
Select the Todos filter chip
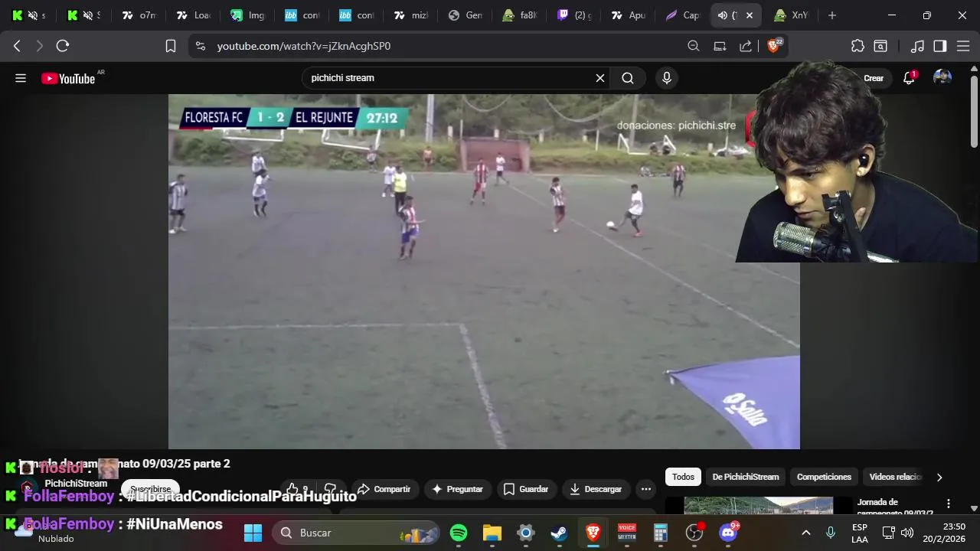683,477
